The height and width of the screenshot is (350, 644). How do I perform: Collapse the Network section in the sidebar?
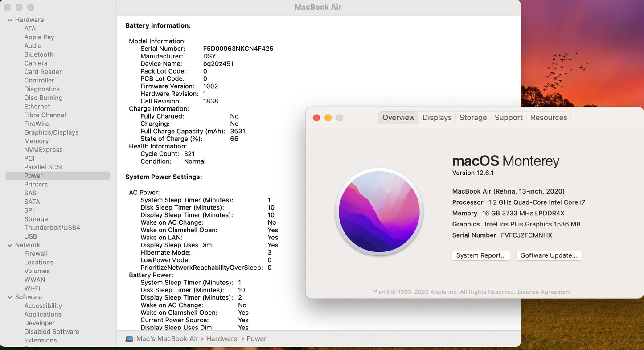click(10, 245)
